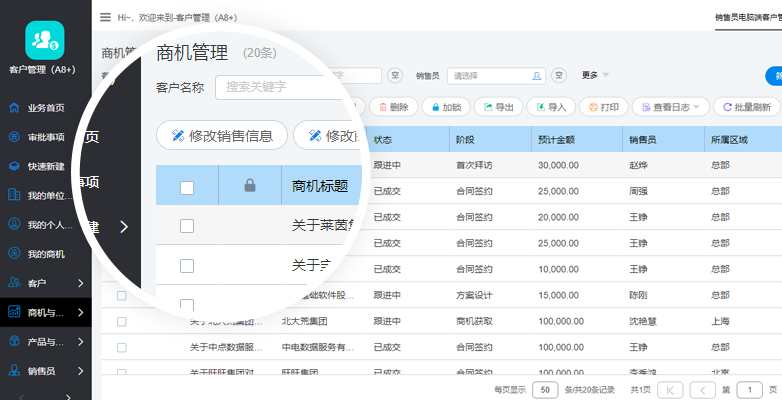782x400 pixels.
Task: Open the 销售员 sidebar menu item
Action: pyautogui.click(x=46, y=370)
